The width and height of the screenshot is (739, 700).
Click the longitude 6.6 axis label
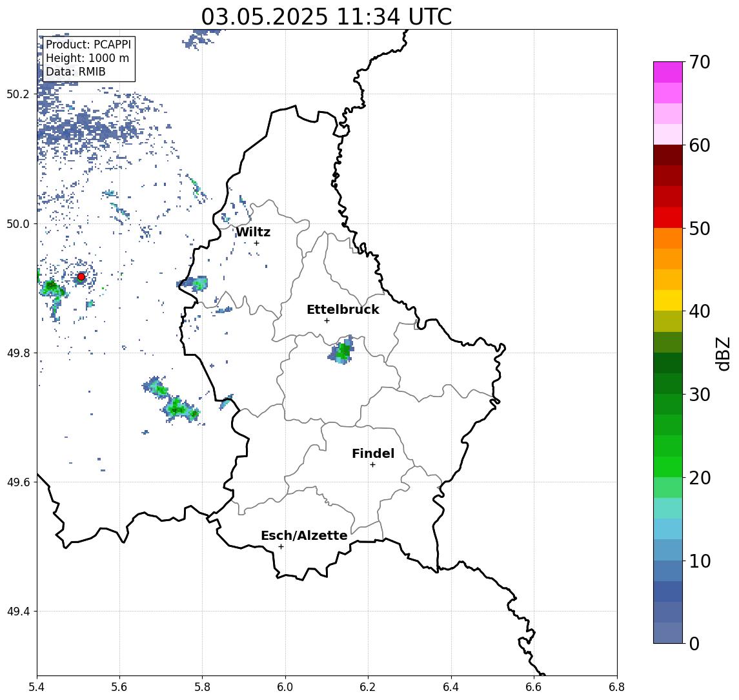[534, 687]
